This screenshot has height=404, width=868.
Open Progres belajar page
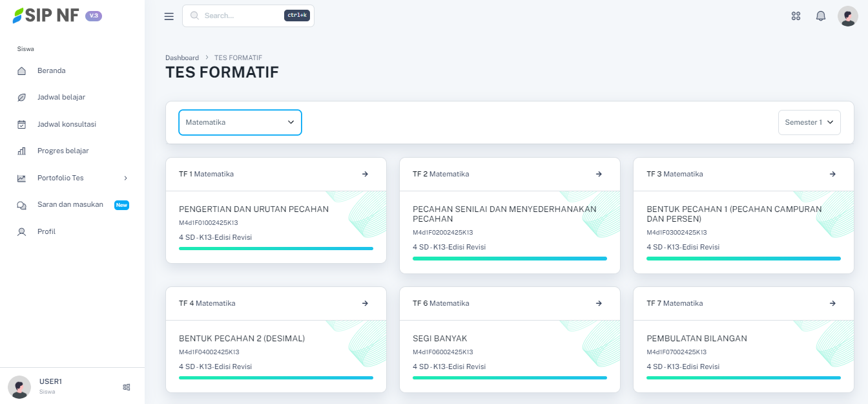[x=63, y=151]
